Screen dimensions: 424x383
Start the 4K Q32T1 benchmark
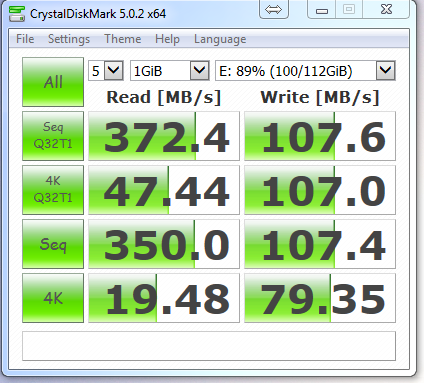(53, 190)
